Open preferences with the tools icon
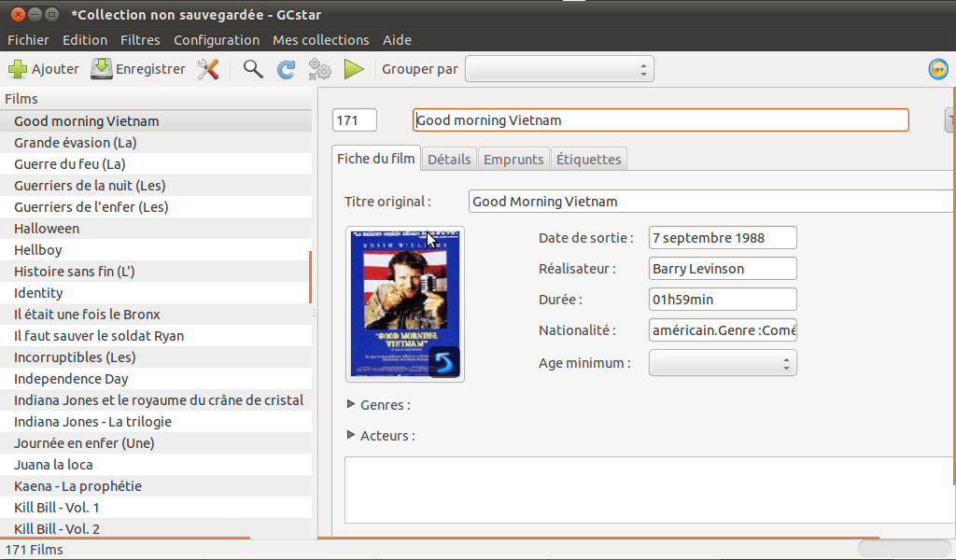The width and height of the screenshot is (956, 560). pos(208,69)
